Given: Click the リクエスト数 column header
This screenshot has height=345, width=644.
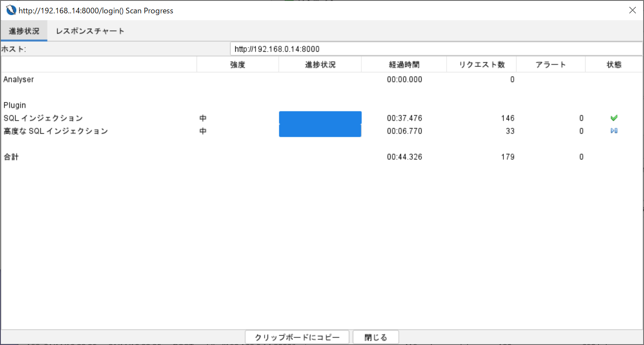Looking at the screenshot, I should [x=482, y=65].
